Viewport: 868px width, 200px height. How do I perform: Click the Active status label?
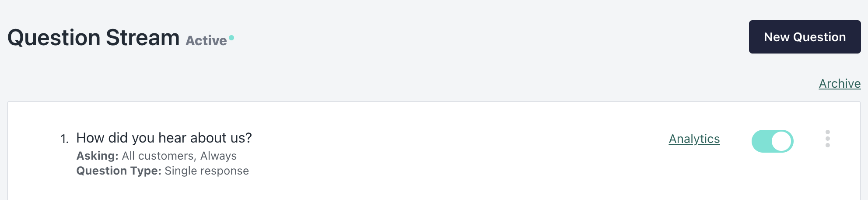click(206, 40)
